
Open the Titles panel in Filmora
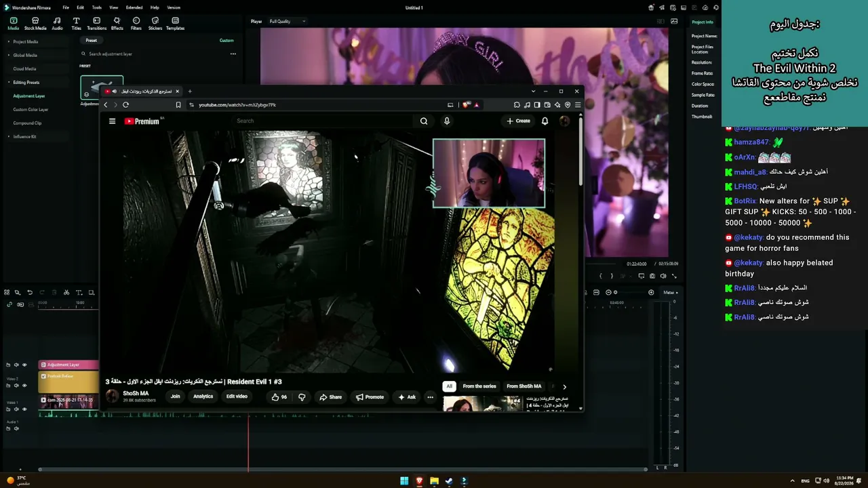tap(76, 24)
